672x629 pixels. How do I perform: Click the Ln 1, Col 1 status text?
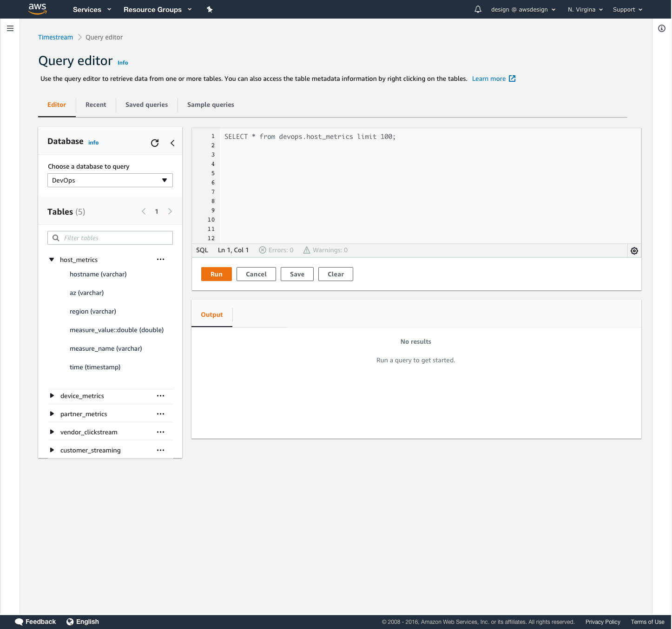coord(233,250)
